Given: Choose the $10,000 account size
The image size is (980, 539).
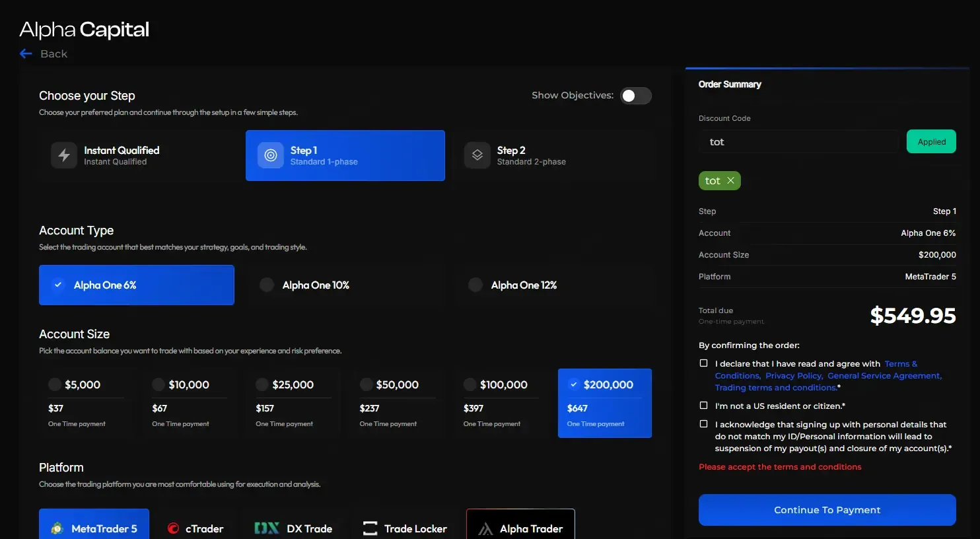Looking at the screenshot, I should tap(190, 403).
